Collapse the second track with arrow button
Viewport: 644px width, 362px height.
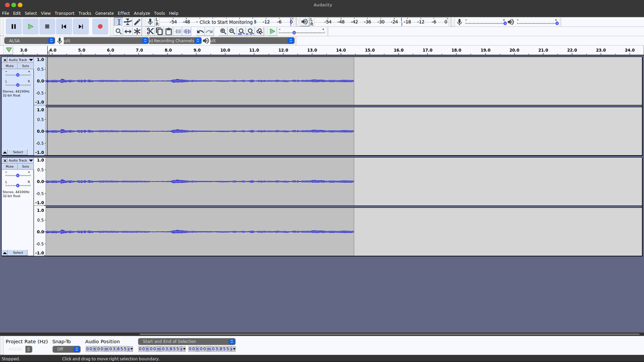coord(5,253)
